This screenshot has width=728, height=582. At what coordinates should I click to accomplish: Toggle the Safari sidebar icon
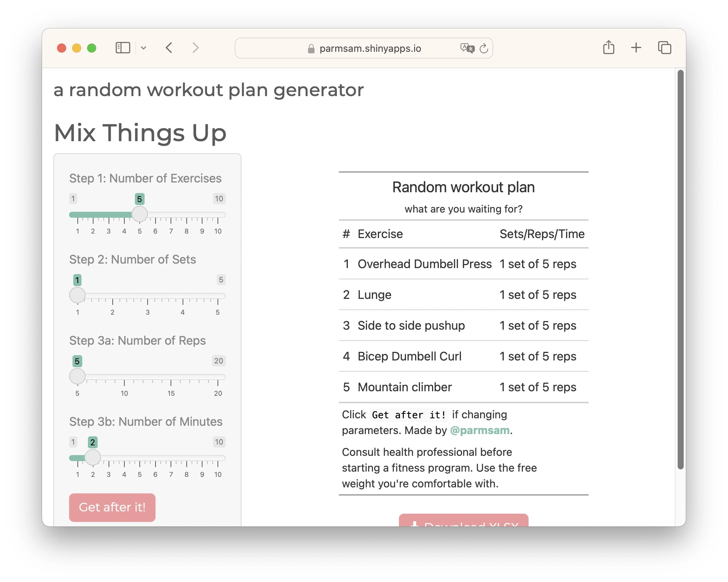[122, 48]
